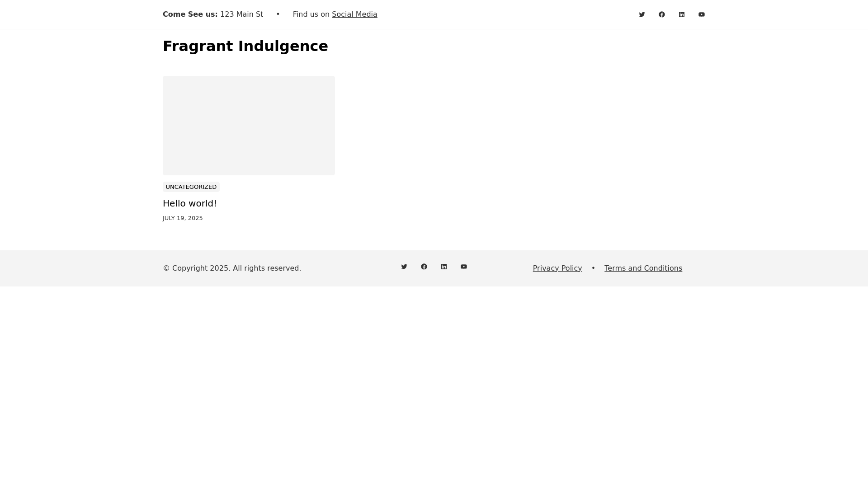This screenshot has height=488, width=868.
Task: Open the Facebook icon in the top header
Action: tap(662, 14)
